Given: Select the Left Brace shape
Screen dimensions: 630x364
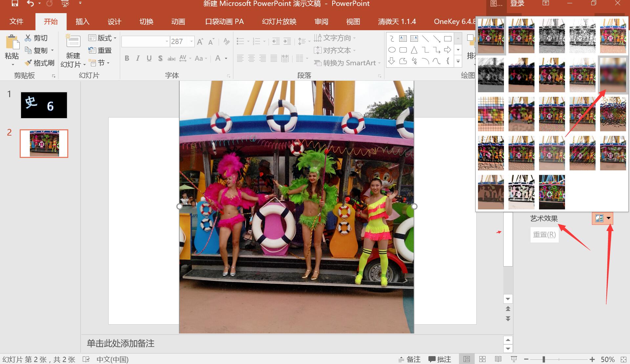Looking at the screenshot, I should coord(447,61).
